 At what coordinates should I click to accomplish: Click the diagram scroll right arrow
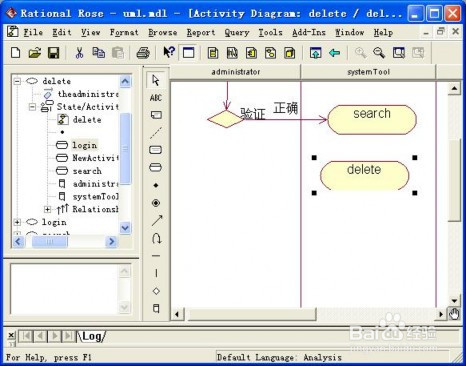(441, 314)
